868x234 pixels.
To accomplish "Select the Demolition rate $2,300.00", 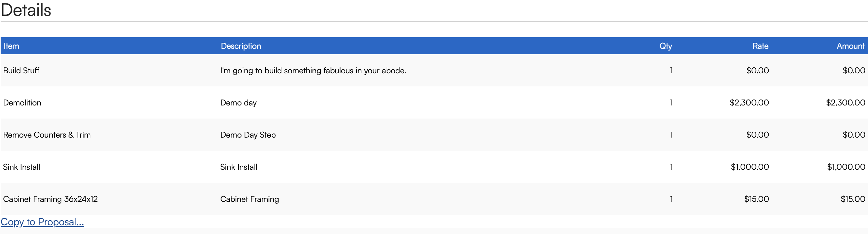I will point(749,103).
